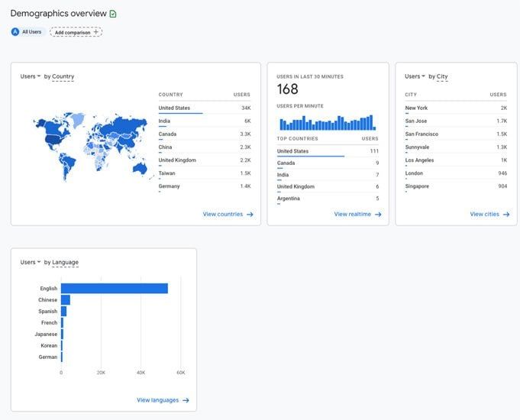Select Taiwan row in Country table
Screen dimensions: 520x420
pos(205,173)
